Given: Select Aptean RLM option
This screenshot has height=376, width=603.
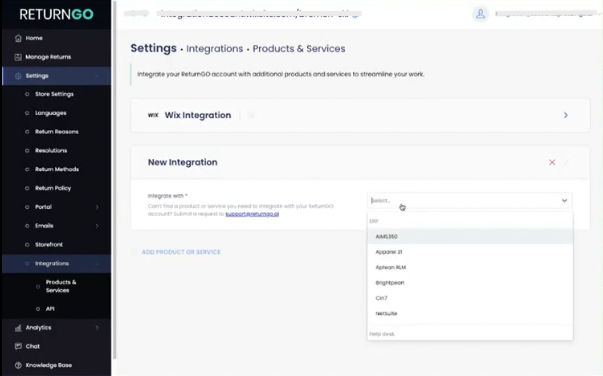Looking at the screenshot, I should tap(470, 267).
